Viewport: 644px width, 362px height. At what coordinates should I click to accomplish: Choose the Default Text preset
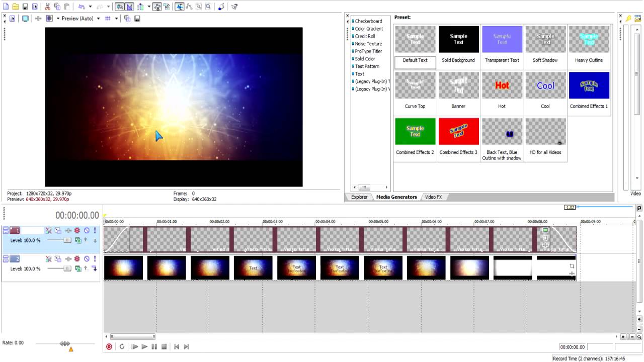point(415,46)
